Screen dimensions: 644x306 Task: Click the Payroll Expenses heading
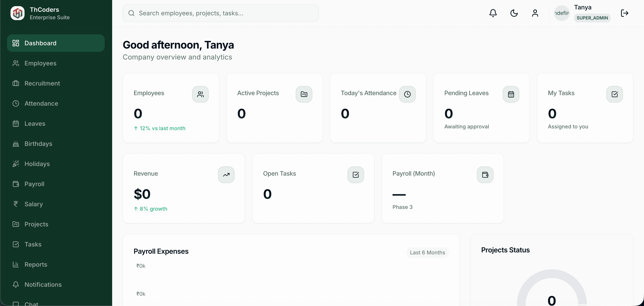coord(161,251)
